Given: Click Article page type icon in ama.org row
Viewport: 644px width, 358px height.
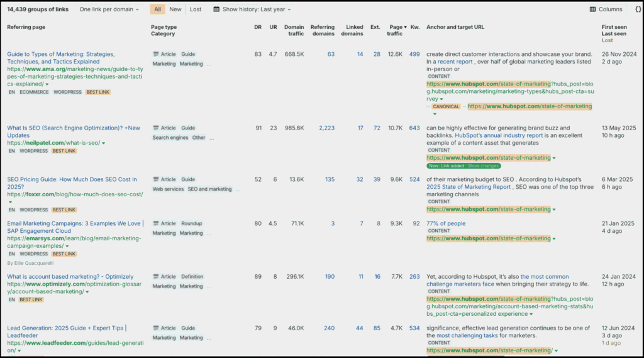Looking at the screenshot, I should point(156,54).
